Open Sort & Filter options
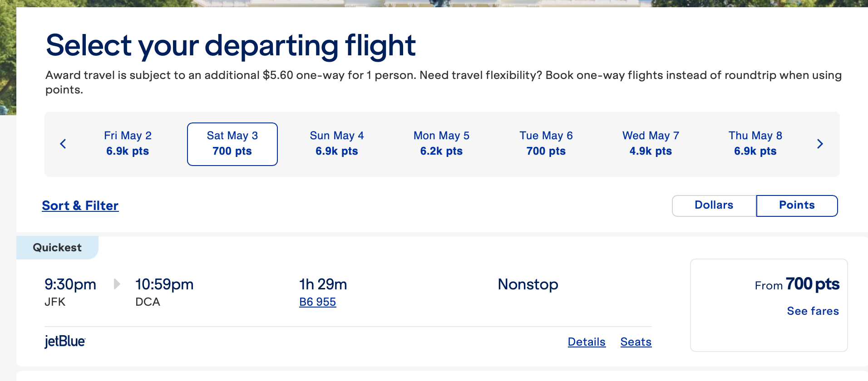 [x=80, y=206]
